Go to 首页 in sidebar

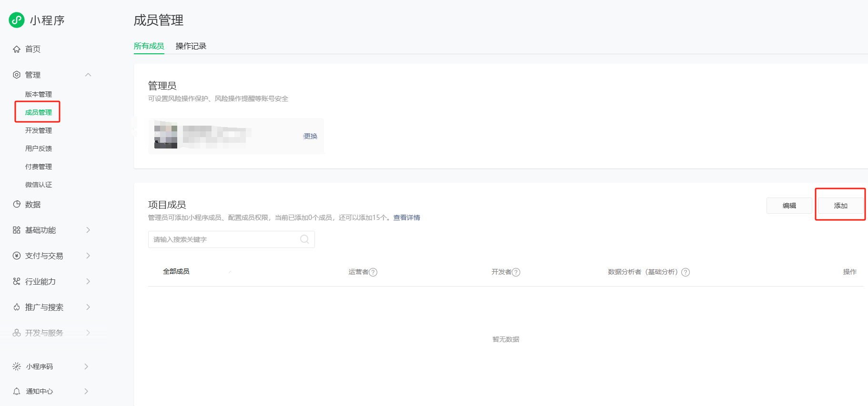pos(32,49)
